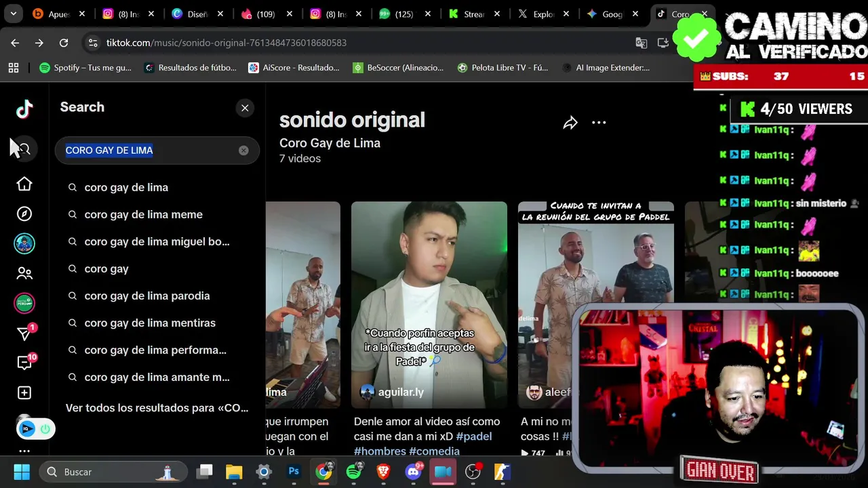868x488 pixels.
Task: Click the #comedia hashtag
Action: pos(434,451)
